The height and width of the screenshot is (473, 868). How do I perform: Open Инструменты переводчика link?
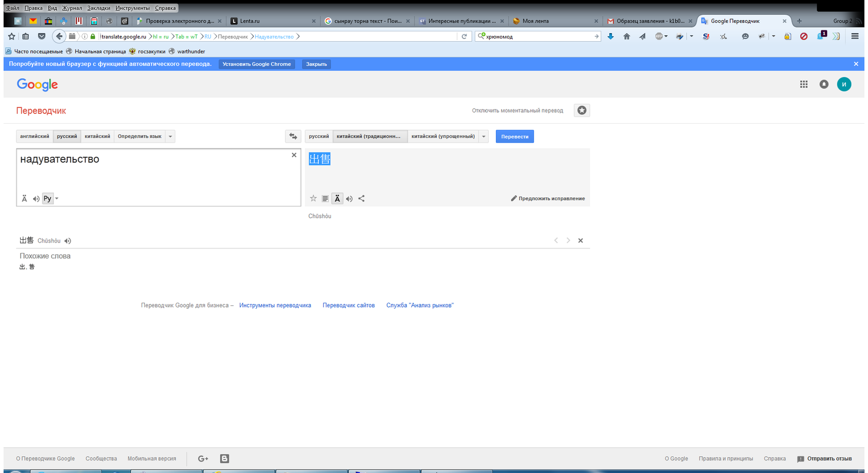click(275, 305)
